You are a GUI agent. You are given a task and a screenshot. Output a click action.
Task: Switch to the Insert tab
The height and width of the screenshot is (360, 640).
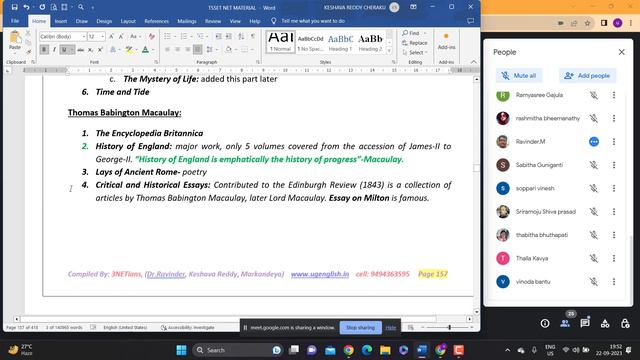61,21
